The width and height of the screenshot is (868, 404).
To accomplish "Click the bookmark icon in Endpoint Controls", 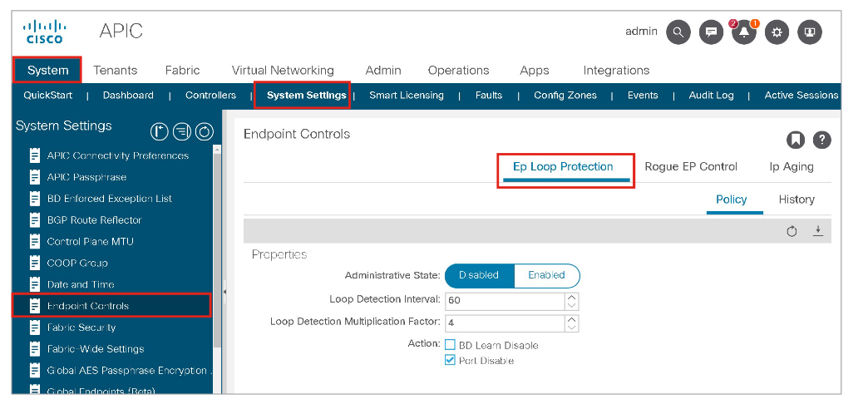I will point(795,140).
